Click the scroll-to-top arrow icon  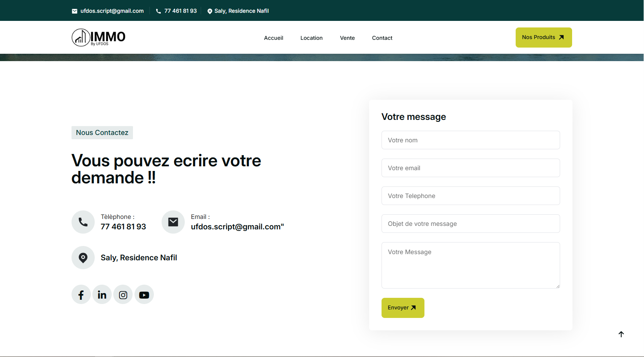point(621,334)
